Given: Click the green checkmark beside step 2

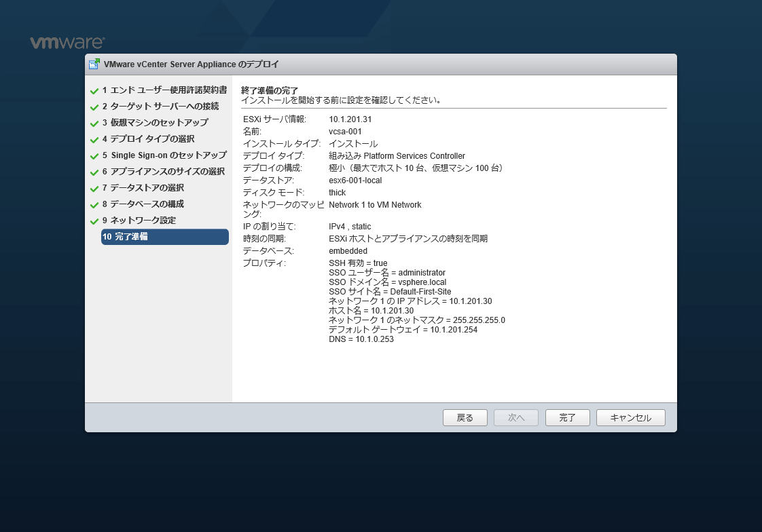Looking at the screenshot, I should tap(94, 107).
